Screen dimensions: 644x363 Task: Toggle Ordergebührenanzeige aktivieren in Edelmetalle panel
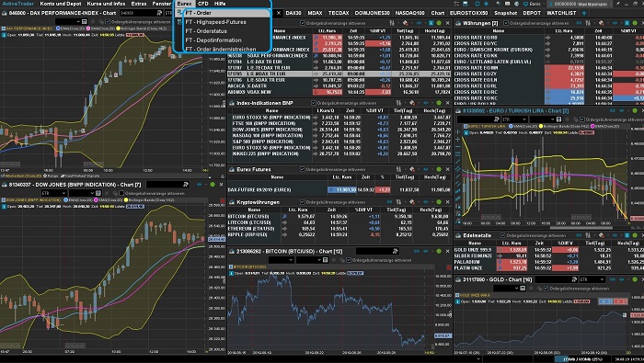click(502, 235)
